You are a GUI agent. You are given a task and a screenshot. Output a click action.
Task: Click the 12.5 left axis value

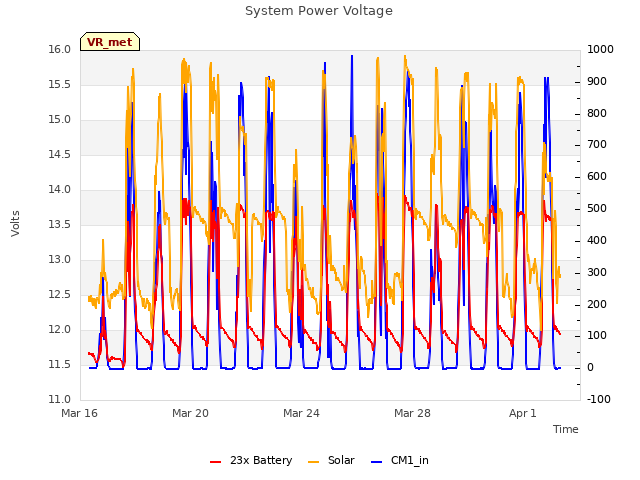click(60, 295)
